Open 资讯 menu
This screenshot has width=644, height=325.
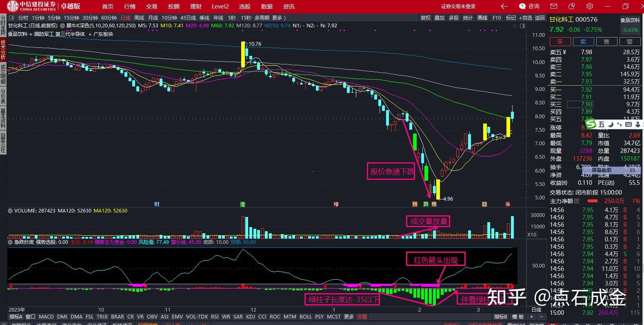[x=289, y=6]
